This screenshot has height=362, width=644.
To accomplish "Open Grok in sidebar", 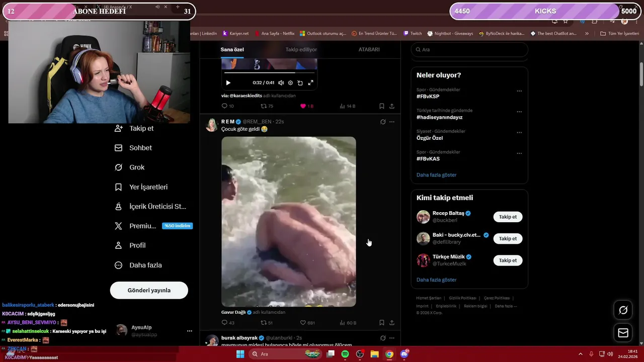I will tap(129, 167).
